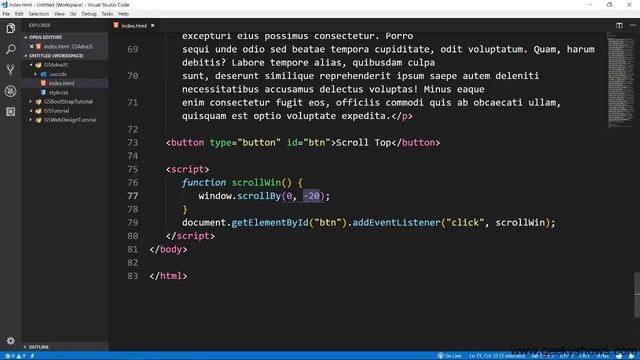
Task: Click the Scroll Top button text in code
Action: (x=363, y=142)
